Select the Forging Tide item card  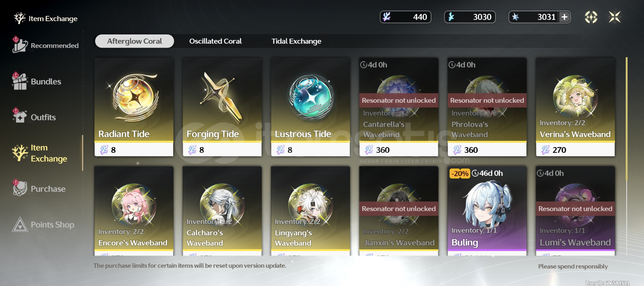click(x=222, y=107)
